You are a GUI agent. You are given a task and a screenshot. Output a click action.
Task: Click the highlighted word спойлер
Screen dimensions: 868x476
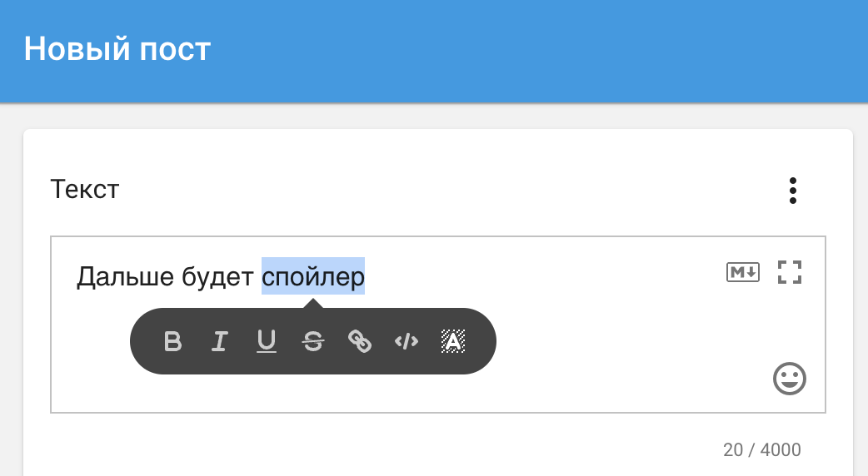coord(312,276)
